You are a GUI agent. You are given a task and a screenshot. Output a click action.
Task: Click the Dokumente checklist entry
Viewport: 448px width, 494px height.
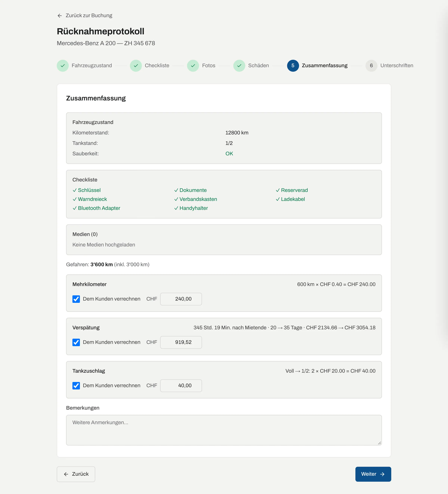190,190
